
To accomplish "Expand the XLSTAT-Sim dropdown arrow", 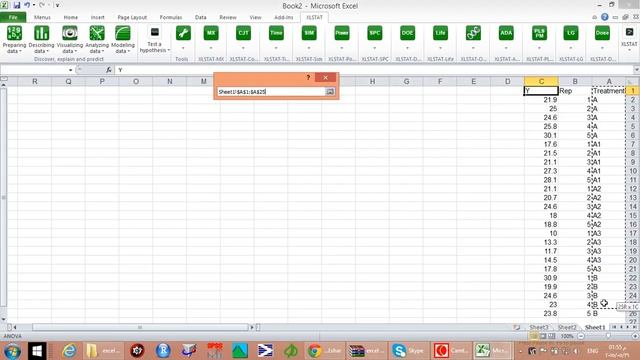I will point(309,48).
